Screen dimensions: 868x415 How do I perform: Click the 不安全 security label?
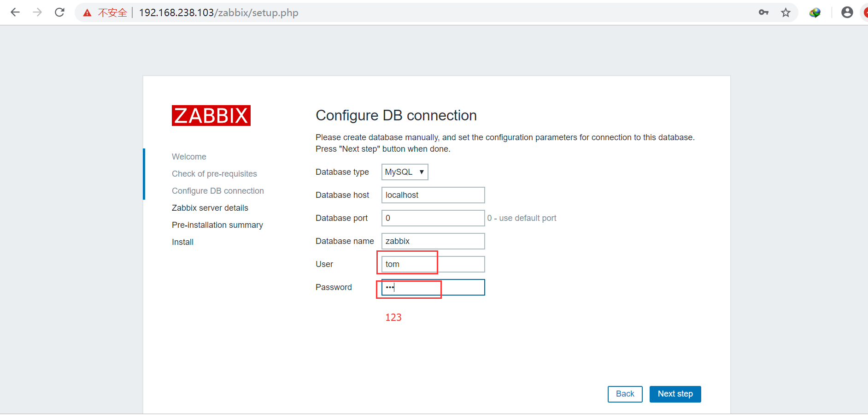(x=112, y=13)
